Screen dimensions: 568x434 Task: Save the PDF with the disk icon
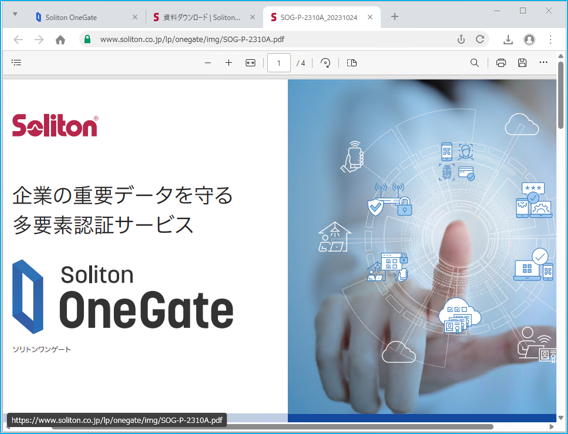522,63
